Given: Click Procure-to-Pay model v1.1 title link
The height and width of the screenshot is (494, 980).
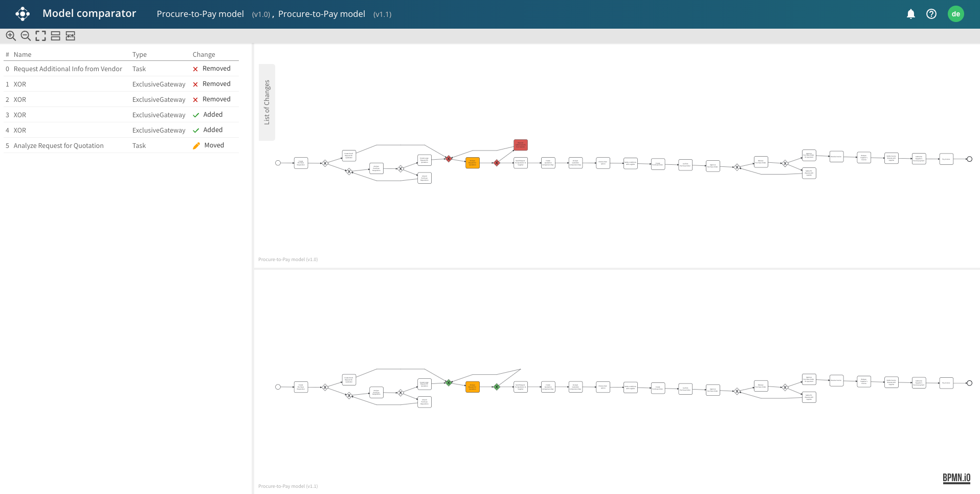Looking at the screenshot, I should [322, 14].
